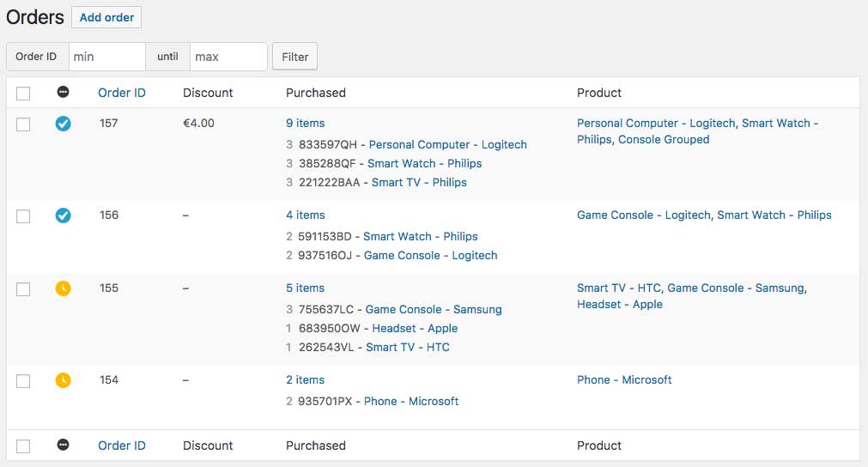Open Smart Watch - Philips under 591153BD
This screenshot has width=868, height=467.
pos(420,236)
